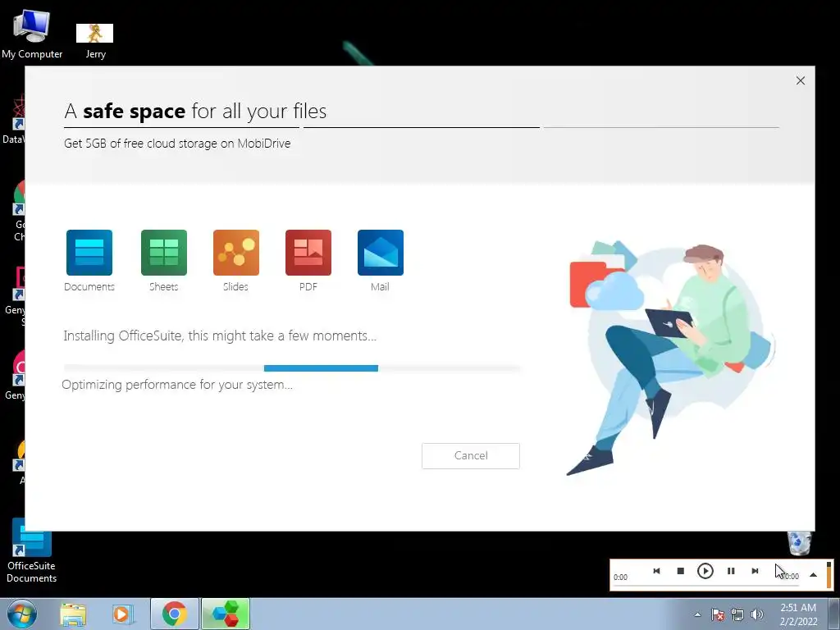Click the media player seek bar
This screenshot has width=840, height=630.
click(x=706, y=586)
